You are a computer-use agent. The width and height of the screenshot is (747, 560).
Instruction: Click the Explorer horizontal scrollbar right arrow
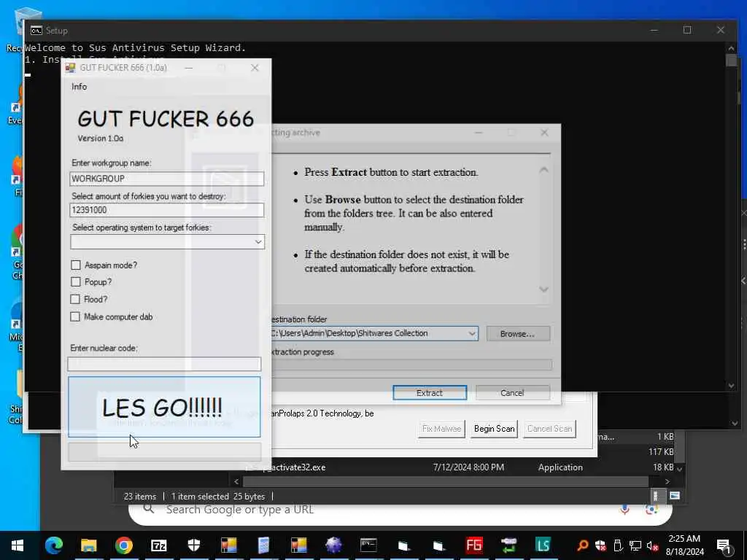click(667, 481)
